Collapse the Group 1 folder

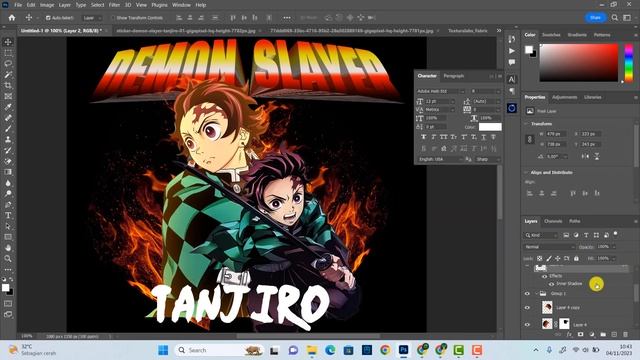[536, 293]
